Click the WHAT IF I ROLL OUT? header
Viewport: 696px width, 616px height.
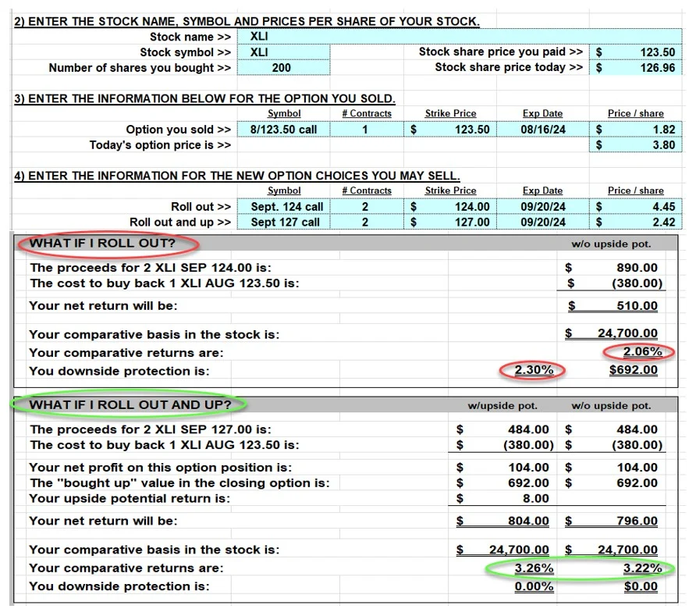[102, 244]
